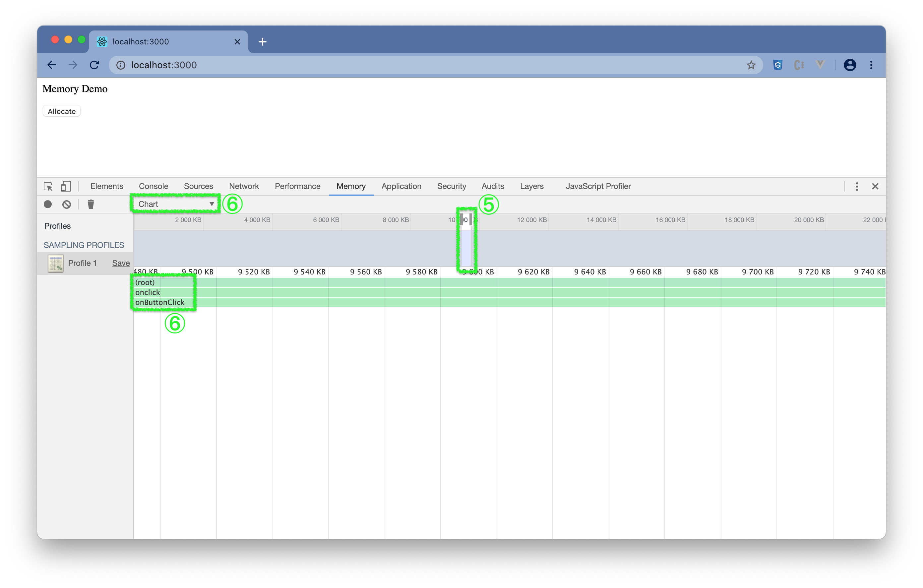
Task: Select the inspect element cursor icon
Action: tap(48, 186)
